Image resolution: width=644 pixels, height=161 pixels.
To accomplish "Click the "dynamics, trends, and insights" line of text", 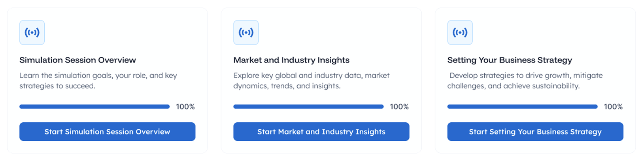I will click(287, 86).
